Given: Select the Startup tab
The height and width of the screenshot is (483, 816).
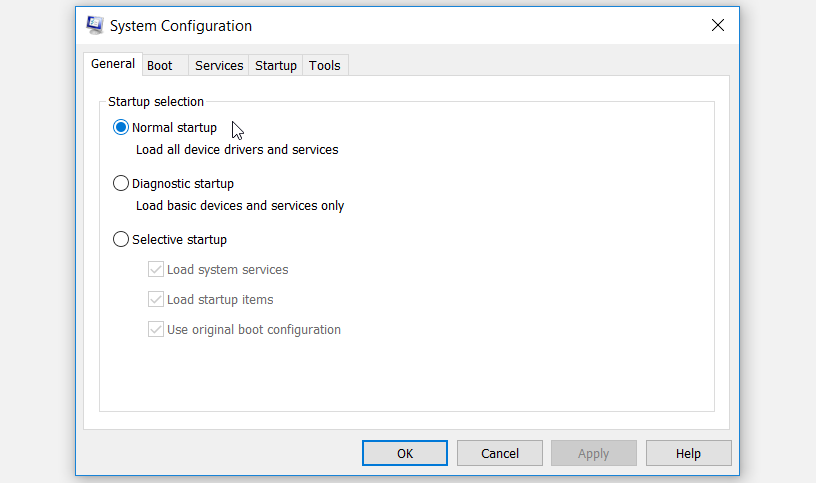Looking at the screenshot, I should click(276, 66).
